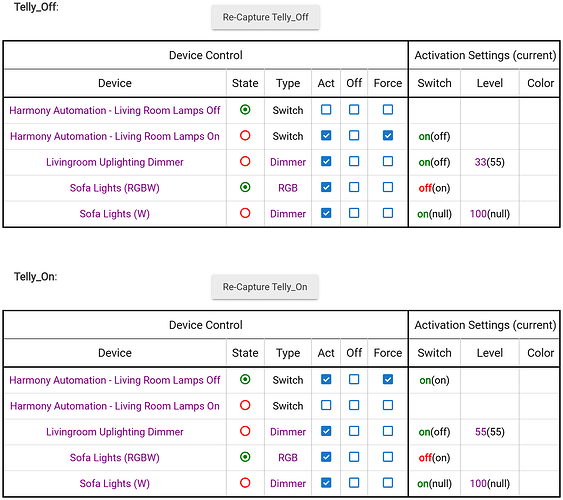Open Sofa Lights (RGBW) link in Telly_On table
Screen dimensions: 563x500
point(115,458)
